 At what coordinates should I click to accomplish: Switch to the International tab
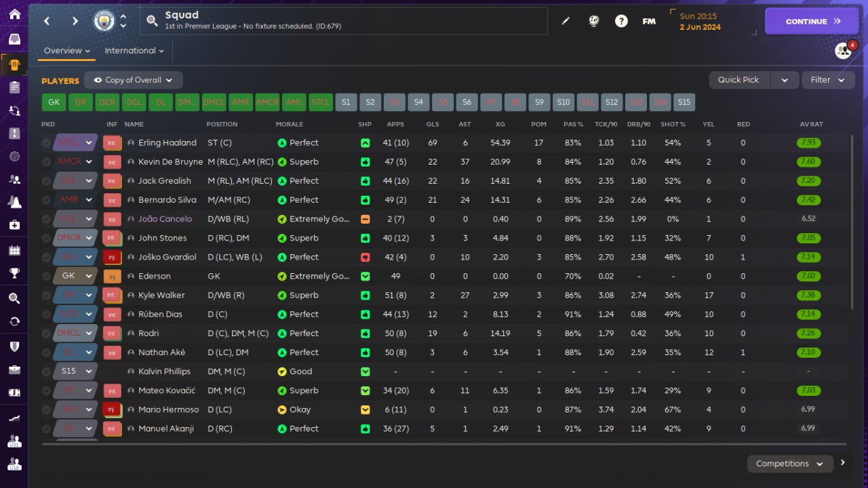pyautogui.click(x=134, y=51)
